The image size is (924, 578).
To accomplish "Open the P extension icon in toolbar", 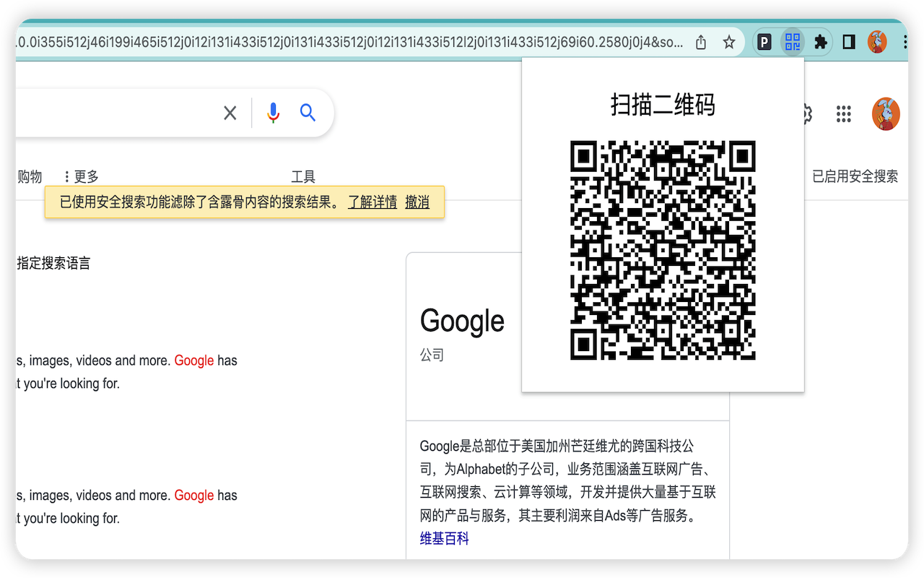I will [x=764, y=43].
